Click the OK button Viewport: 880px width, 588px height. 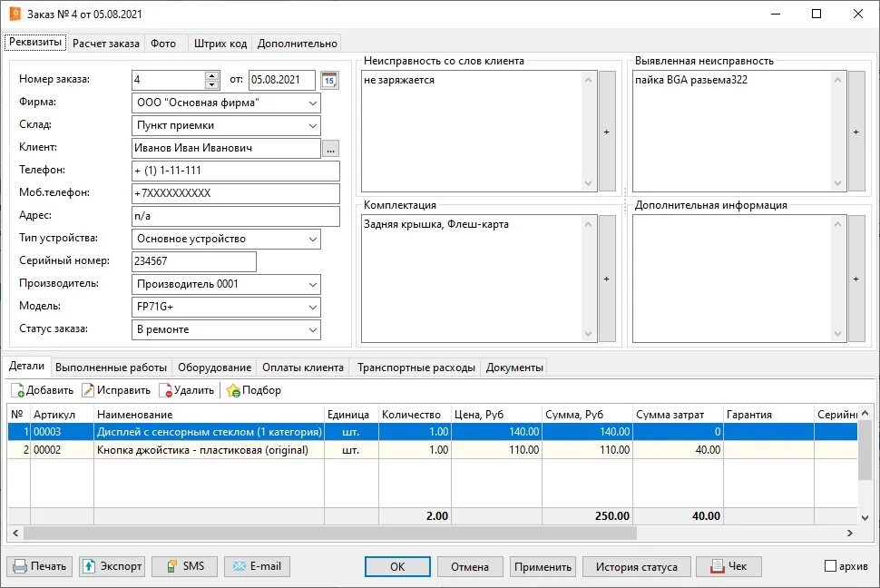397,566
